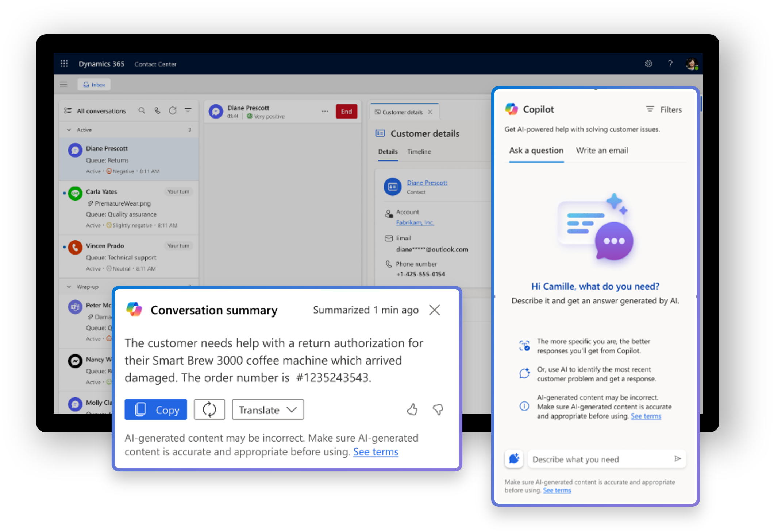This screenshot has width=774, height=532.
Task: Open the Fabrikam, Inc. account link
Action: [415, 222]
